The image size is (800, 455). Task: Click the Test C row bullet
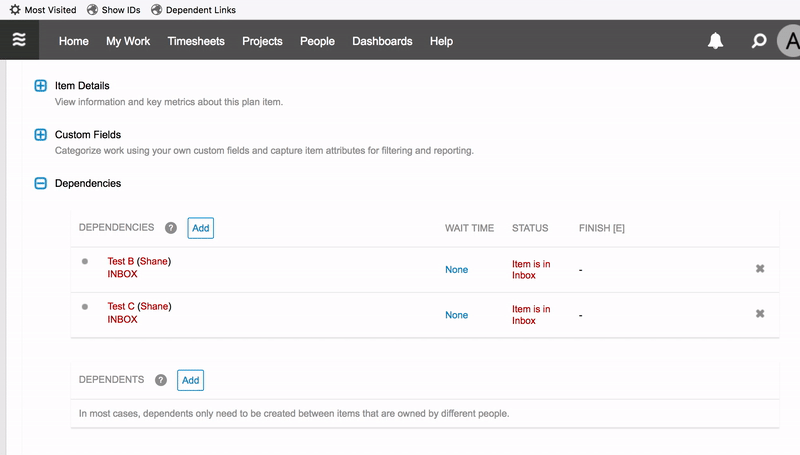[85, 307]
